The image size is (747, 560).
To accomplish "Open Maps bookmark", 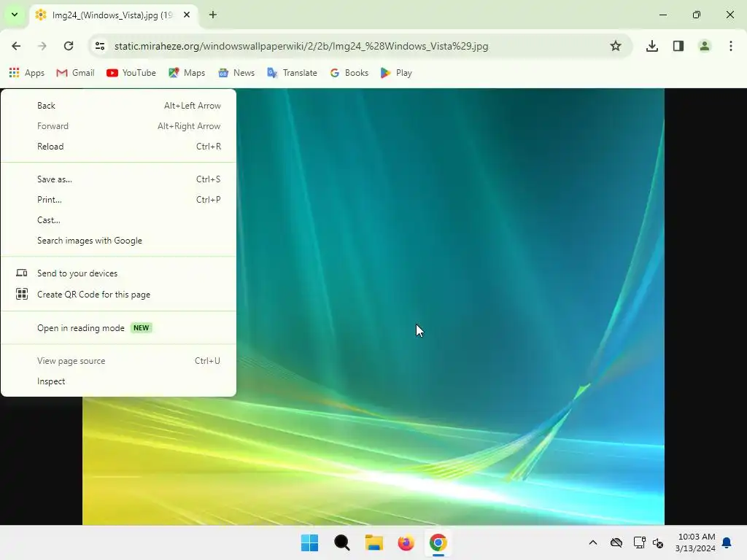I will point(187,73).
